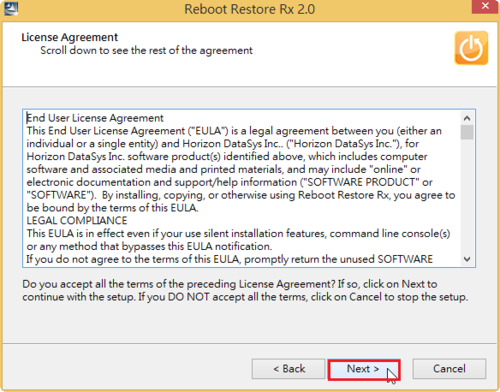Click the 'Reboot Restore Rx 2.0' title bar text
The height and width of the screenshot is (392, 500).
[x=250, y=9]
